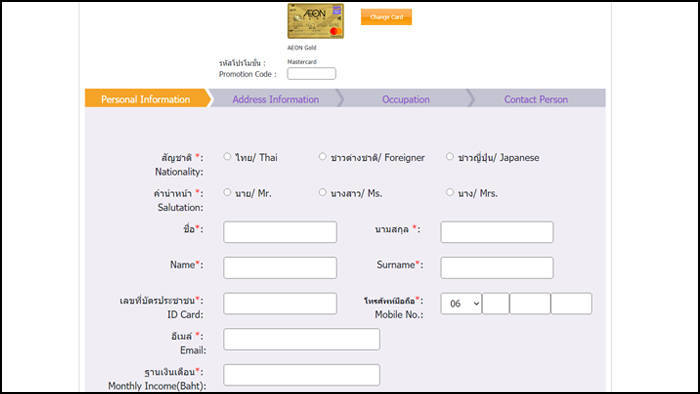This screenshot has width=700, height=394.
Task: Click the Salutation label text
Action: [x=180, y=207]
